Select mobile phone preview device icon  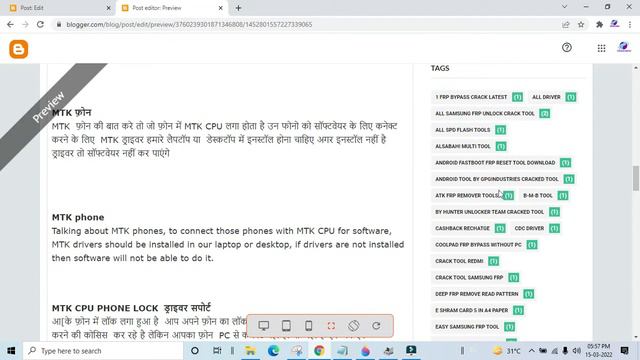click(309, 326)
